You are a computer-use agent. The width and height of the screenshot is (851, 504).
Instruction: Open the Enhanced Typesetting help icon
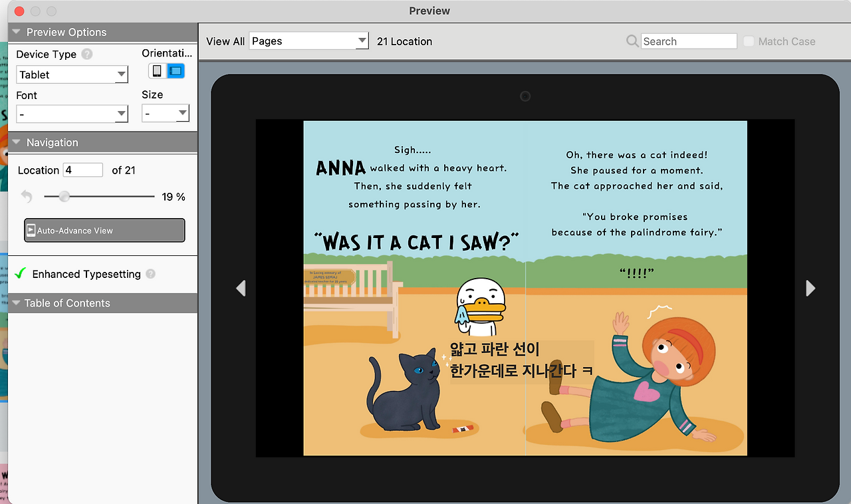151,274
